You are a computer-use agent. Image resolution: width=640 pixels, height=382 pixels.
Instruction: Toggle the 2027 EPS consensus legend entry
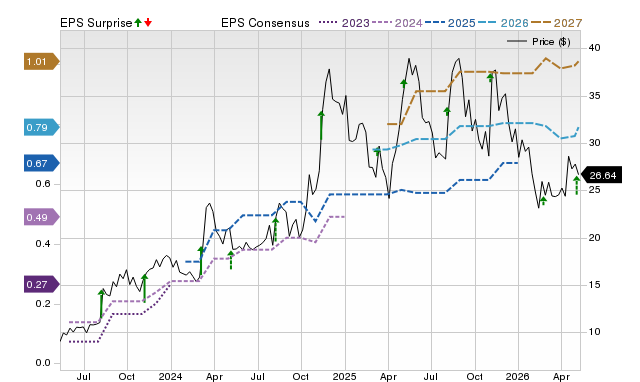[x=556, y=23]
